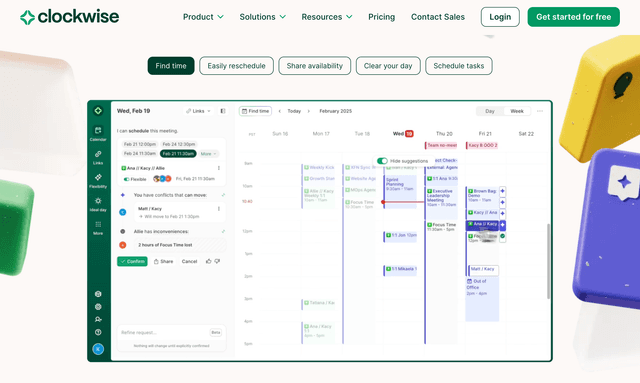Go to next week with right arrow
640x383 pixels.
pos(309,111)
